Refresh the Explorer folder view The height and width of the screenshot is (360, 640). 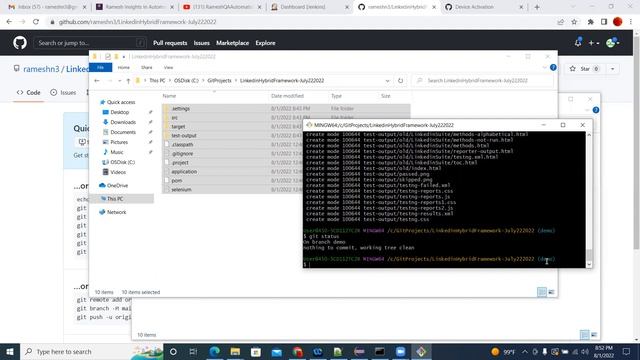click(x=400, y=81)
